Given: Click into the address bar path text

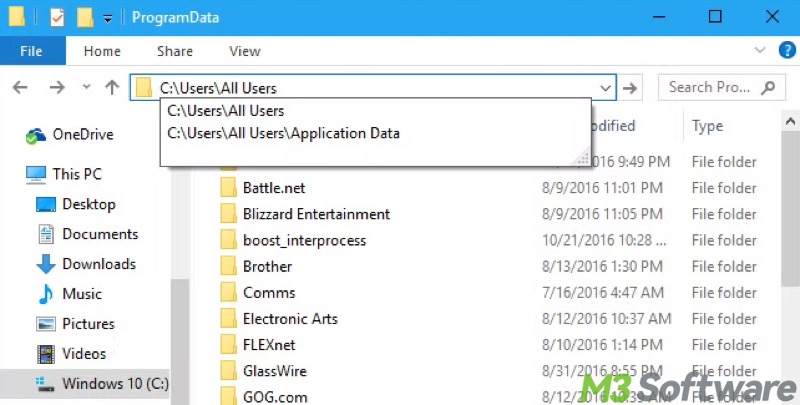Looking at the screenshot, I should pyautogui.click(x=218, y=88).
